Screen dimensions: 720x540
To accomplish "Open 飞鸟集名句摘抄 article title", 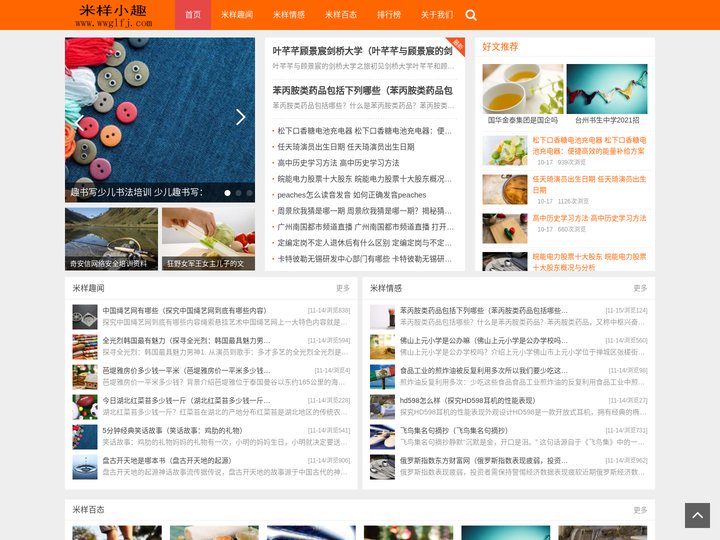I will point(454,430).
